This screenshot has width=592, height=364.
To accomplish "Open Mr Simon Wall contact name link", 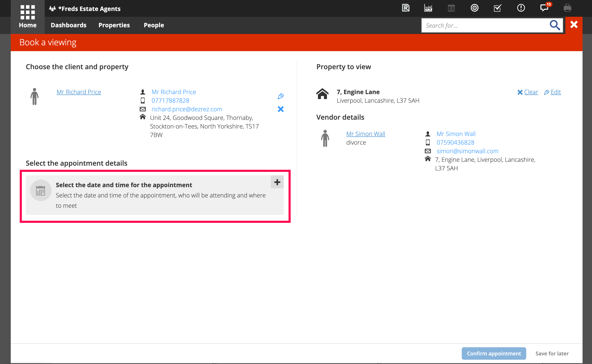I will (x=456, y=134).
